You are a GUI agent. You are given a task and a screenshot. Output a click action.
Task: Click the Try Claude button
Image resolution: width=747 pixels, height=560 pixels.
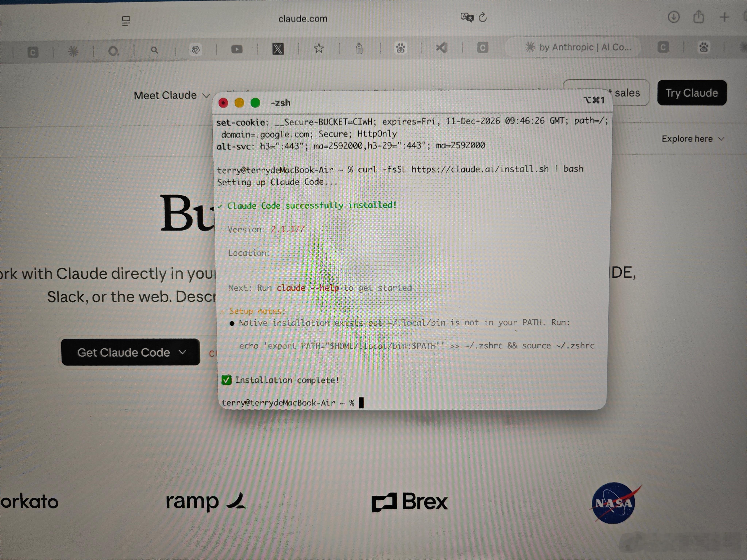692,93
